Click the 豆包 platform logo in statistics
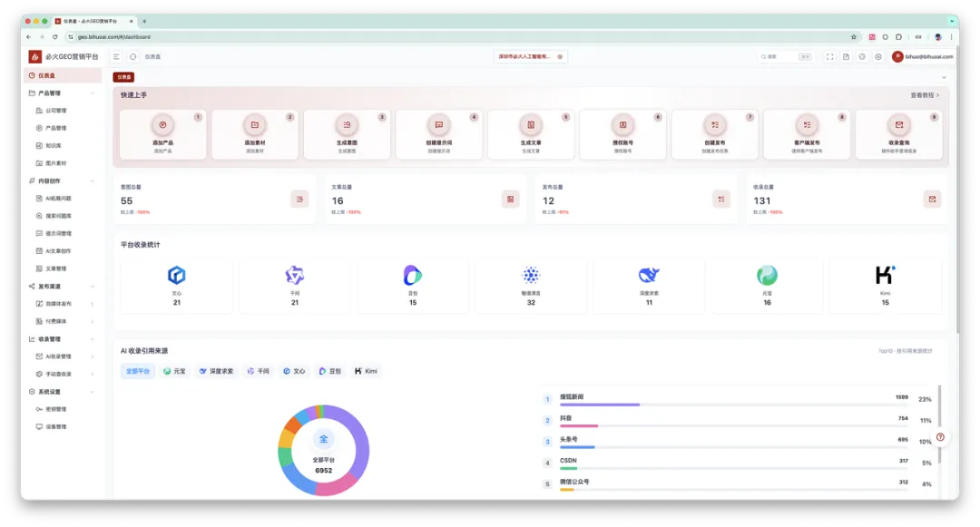This screenshot has width=980, height=527. (x=413, y=275)
